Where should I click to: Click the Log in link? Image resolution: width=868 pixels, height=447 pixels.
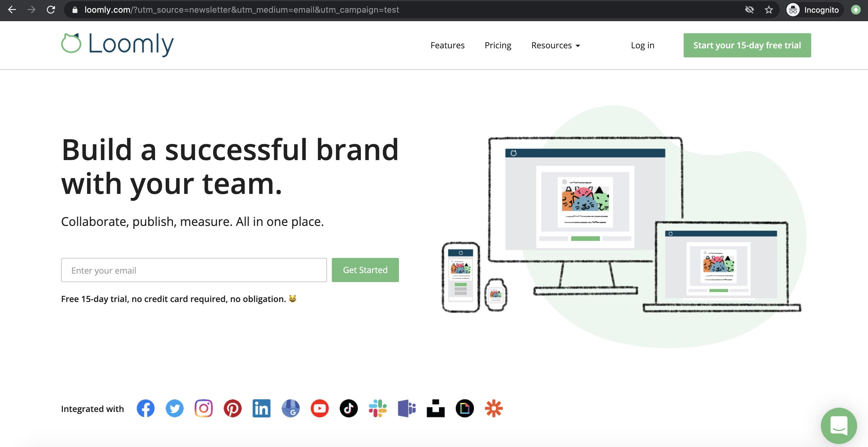[x=642, y=45]
